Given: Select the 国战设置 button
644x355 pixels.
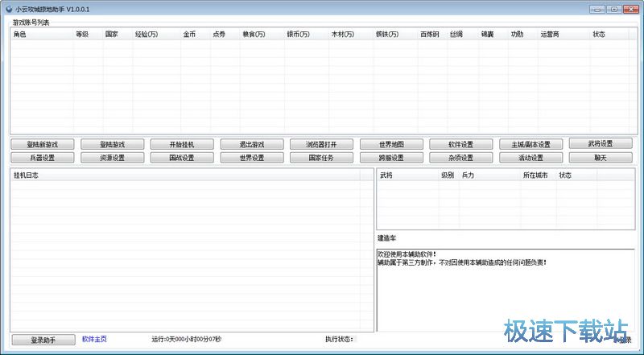Looking at the screenshot, I should 181,158.
